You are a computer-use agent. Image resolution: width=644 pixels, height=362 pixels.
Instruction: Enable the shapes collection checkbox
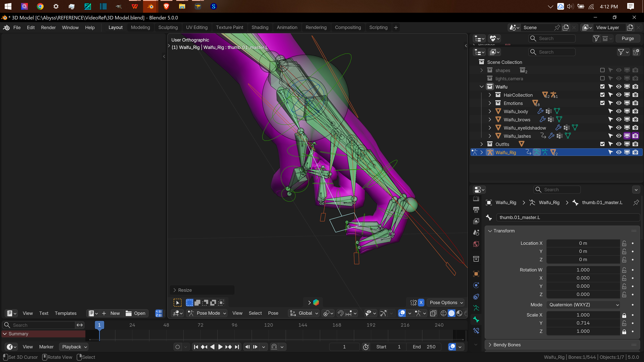pos(602,70)
